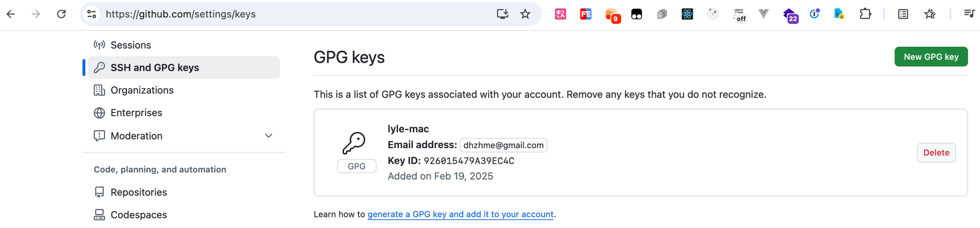Reload the page
The height and width of the screenshot is (228, 980).
pyautogui.click(x=61, y=14)
